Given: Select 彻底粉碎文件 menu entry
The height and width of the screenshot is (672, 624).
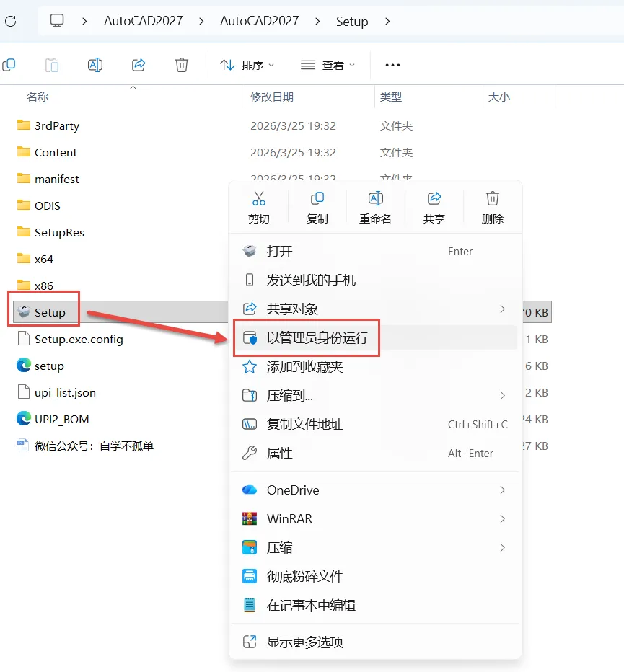Looking at the screenshot, I should 375,576.
